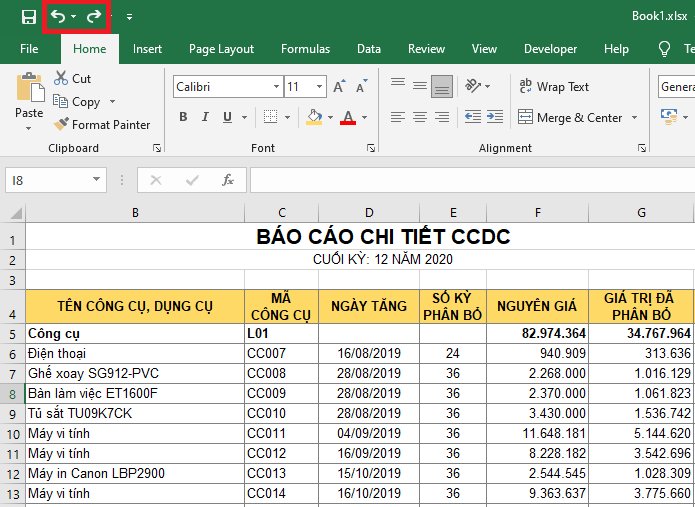
Task: Click the Cut scissors icon
Action: coord(60,78)
